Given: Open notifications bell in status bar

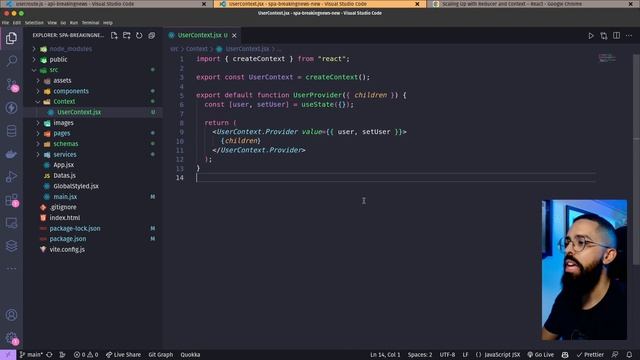Looking at the screenshot, I should [x=629, y=355].
